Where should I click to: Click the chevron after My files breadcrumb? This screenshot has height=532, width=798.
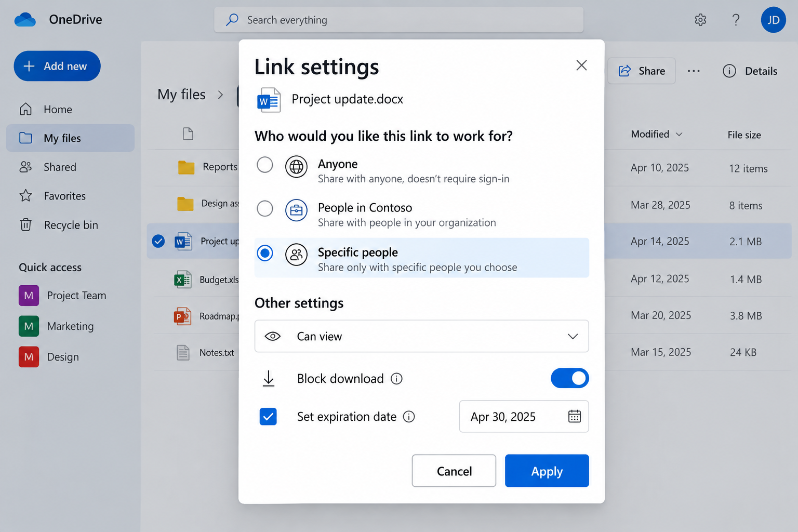point(220,95)
